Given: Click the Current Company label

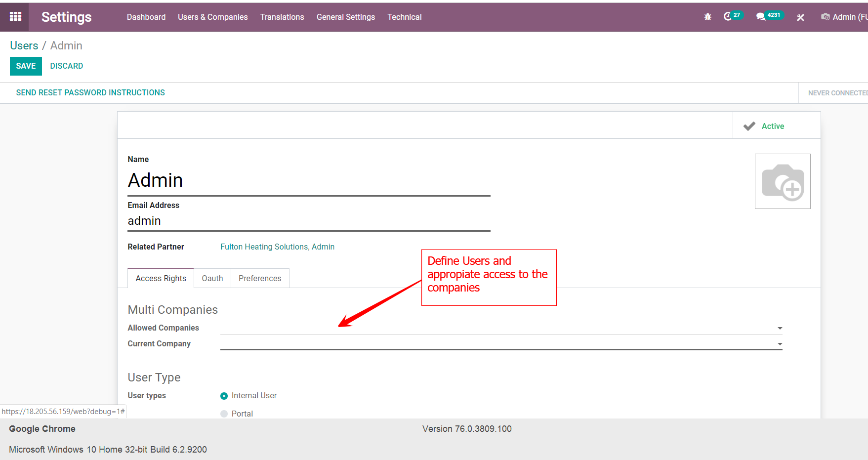Looking at the screenshot, I should tap(159, 344).
